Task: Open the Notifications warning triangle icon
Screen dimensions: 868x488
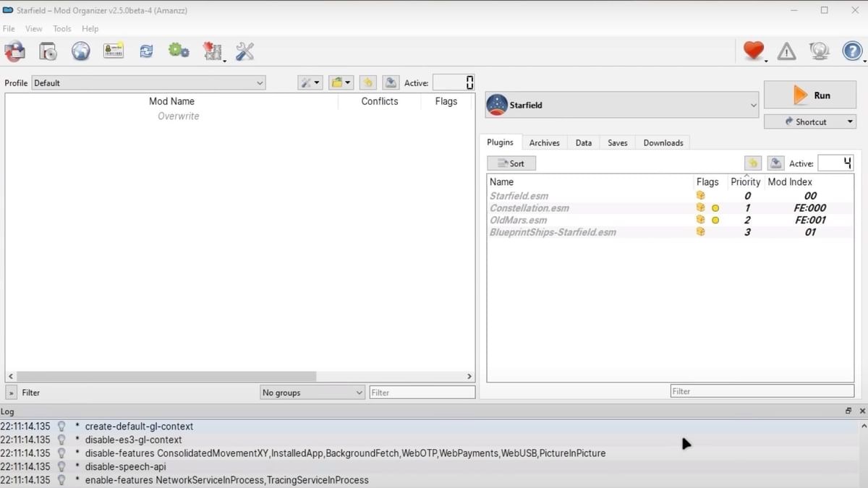Action: tap(786, 51)
